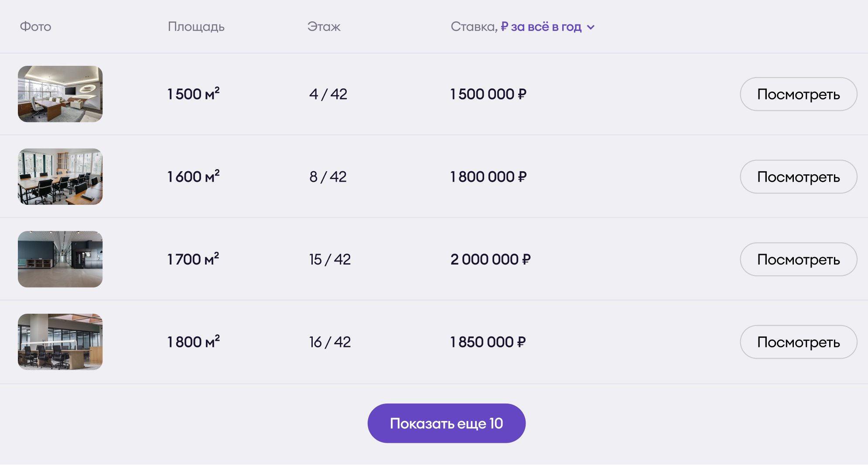
Task: Select the 16 / 42 floor cell
Action: pyautogui.click(x=330, y=342)
